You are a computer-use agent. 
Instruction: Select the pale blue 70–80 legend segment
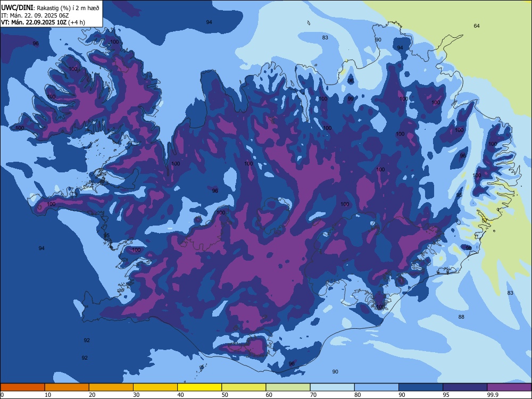point(332,387)
